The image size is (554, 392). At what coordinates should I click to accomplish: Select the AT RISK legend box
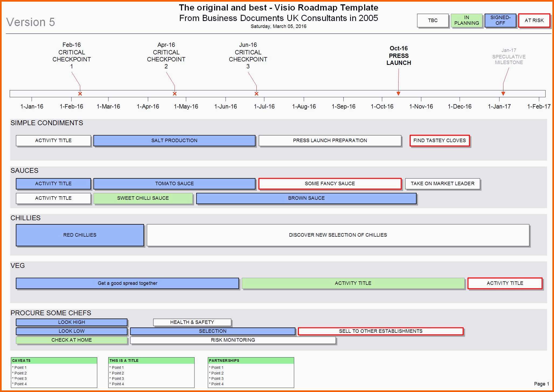pos(534,20)
